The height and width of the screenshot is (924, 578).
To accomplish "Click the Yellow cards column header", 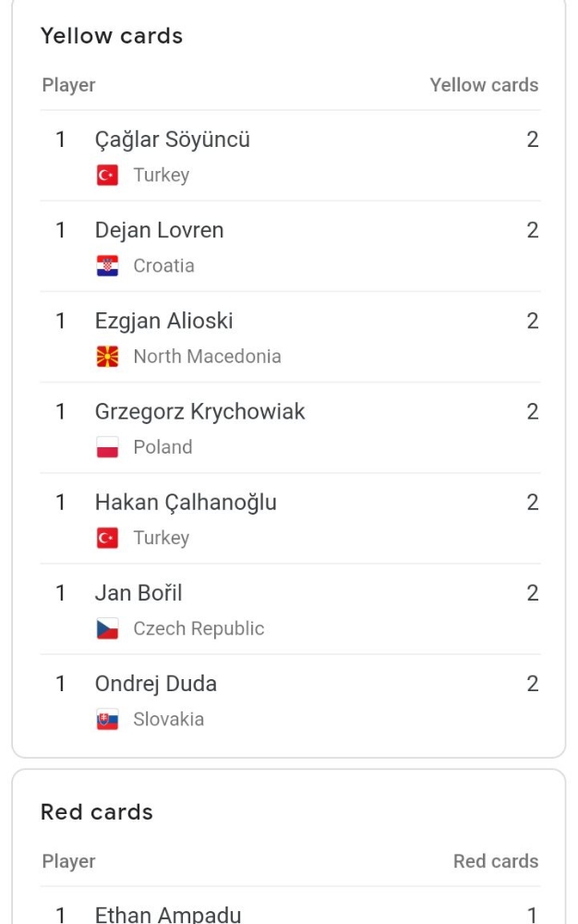I will tap(484, 85).
